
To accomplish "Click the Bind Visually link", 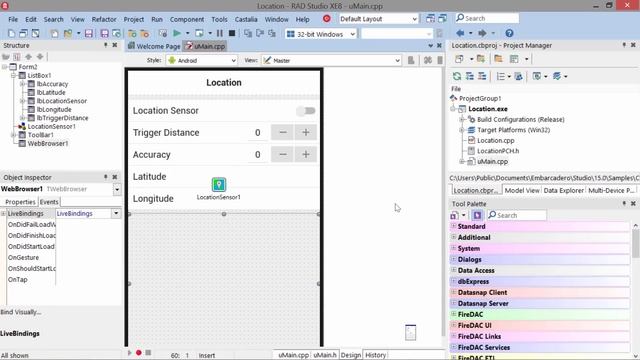I will (21, 312).
